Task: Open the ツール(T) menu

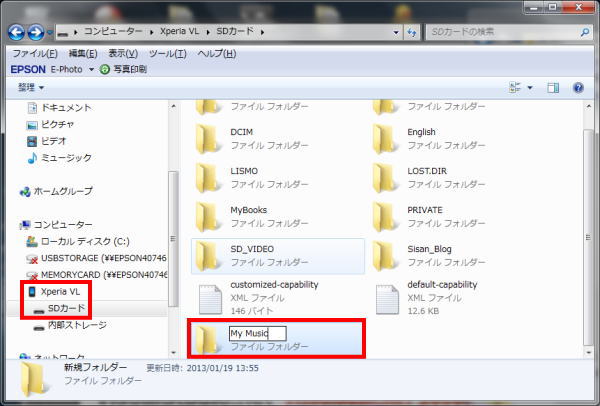Action: [168, 53]
